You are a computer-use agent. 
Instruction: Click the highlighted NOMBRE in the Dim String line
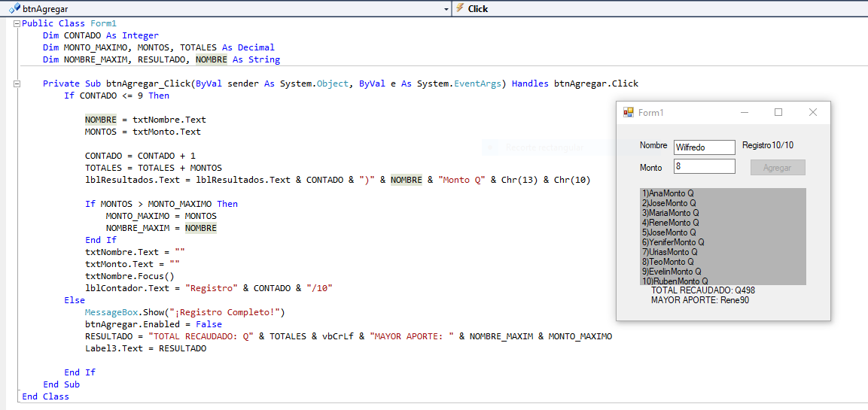pos(212,59)
